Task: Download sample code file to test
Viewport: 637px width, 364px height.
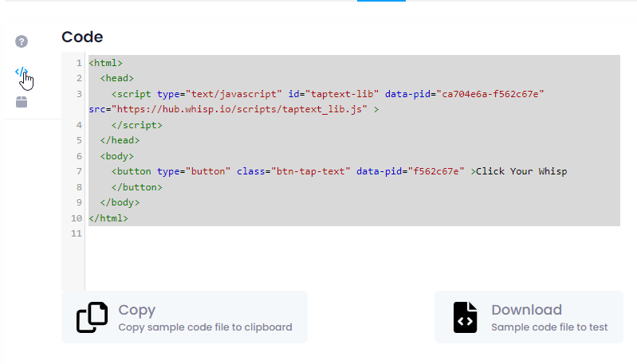Action: [529, 317]
